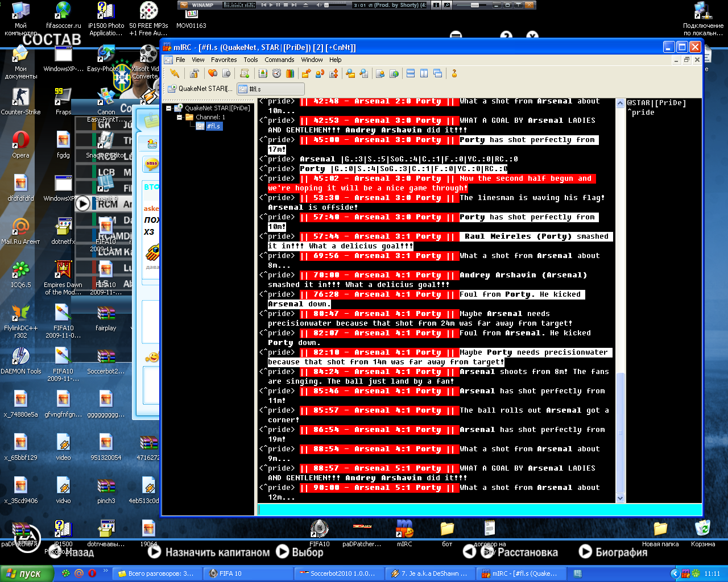Click Биография in FIFA window
This screenshot has height=582, width=728.
(613, 552)
